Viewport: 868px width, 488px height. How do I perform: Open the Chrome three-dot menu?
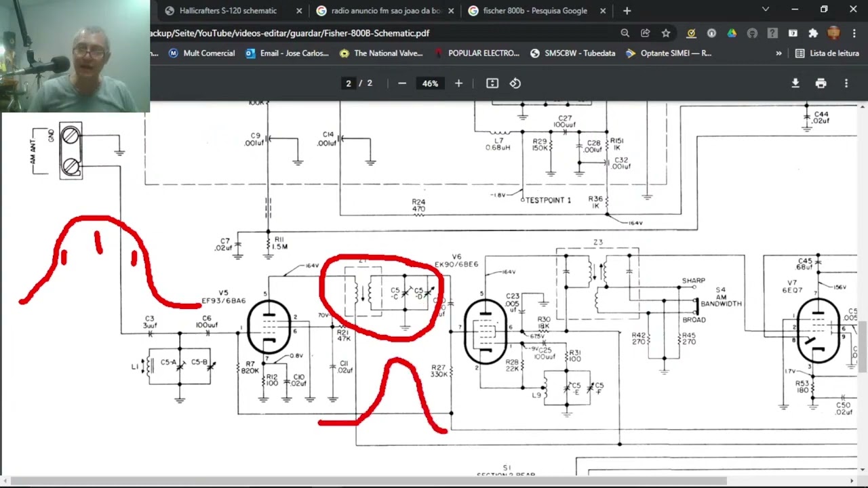tap(855, 33)
